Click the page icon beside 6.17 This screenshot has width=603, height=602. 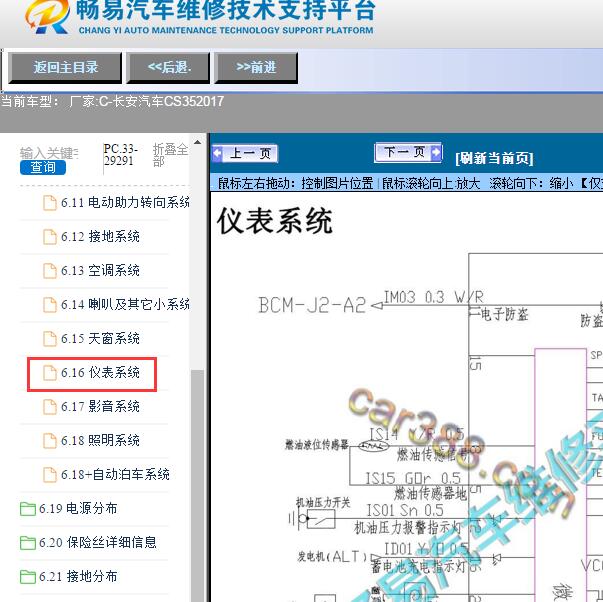click(x=50, y=407)
